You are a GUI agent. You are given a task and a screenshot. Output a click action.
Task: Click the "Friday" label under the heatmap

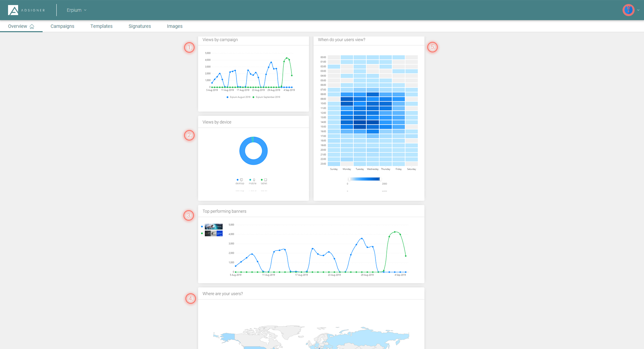pos(398,169)
